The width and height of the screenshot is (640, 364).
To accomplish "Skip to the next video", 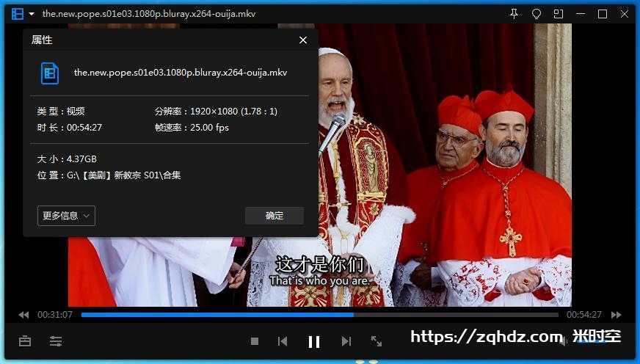I will pyautogui.click(x=346, y=341).
